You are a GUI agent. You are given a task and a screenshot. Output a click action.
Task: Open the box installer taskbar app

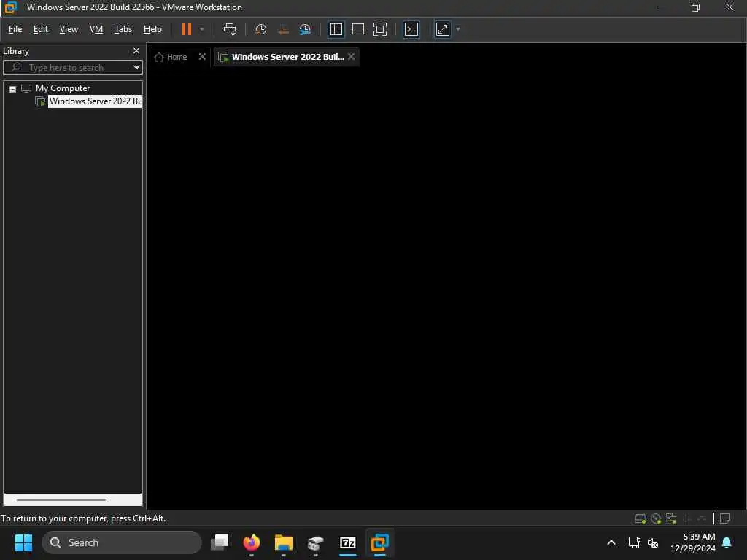coord(315,542)
